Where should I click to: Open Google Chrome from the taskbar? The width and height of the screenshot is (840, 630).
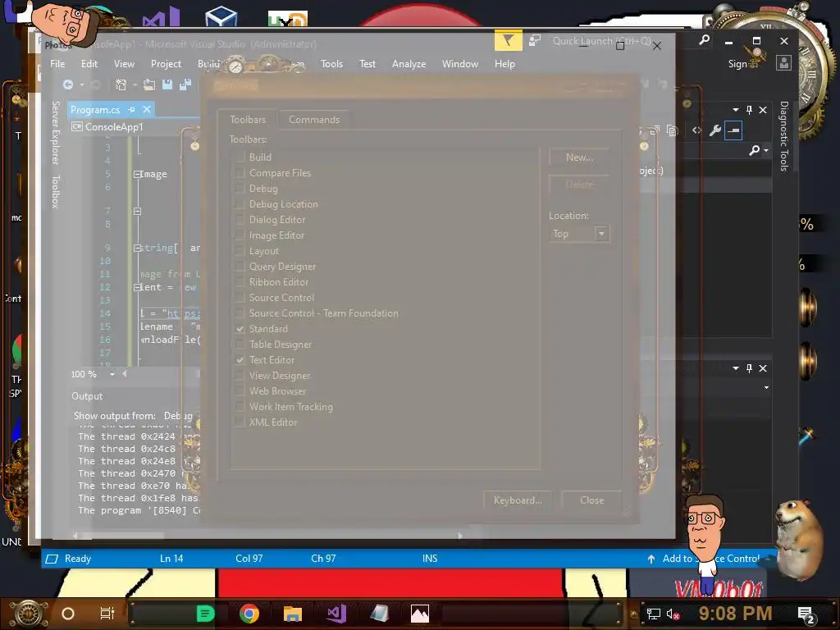point(249,614)
